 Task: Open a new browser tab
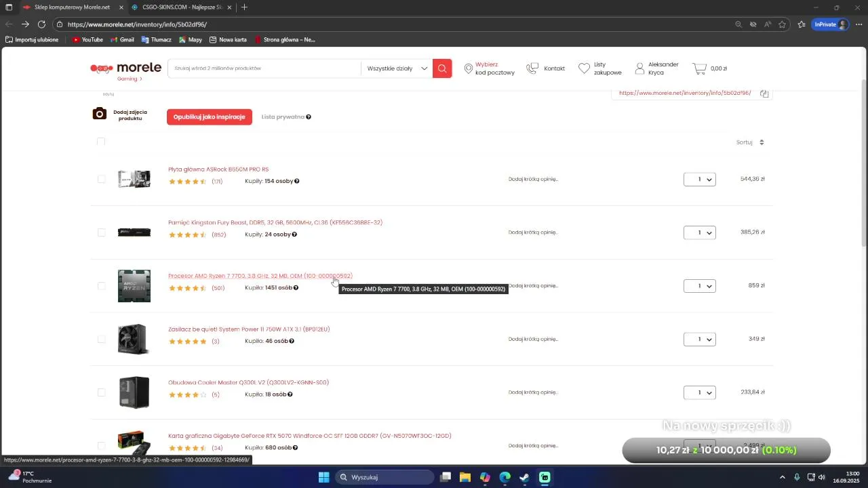244,7
